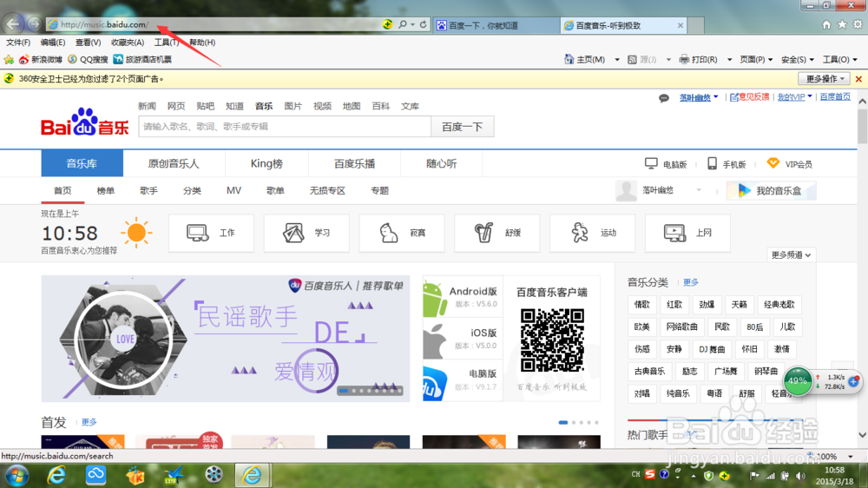
Task: Click the search magnifier icon in address bar
Action: tap(403, 24)
